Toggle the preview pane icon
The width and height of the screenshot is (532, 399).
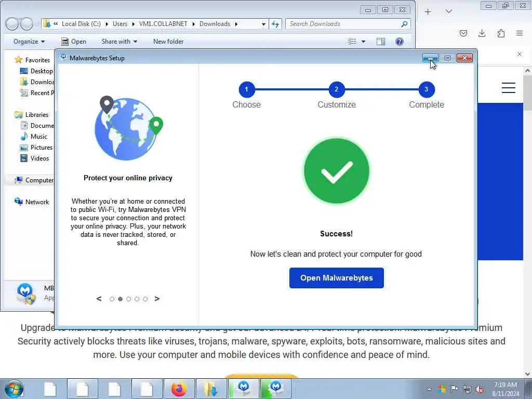tap(381, 42)
